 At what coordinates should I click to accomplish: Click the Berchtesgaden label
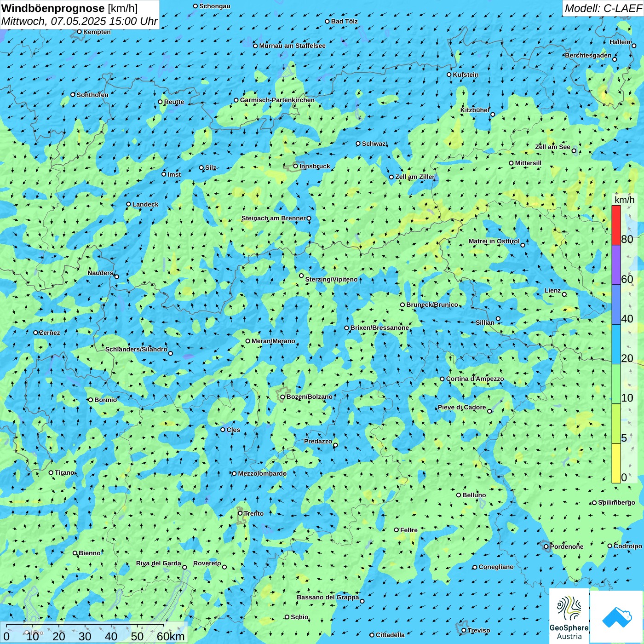click(588, 55)
